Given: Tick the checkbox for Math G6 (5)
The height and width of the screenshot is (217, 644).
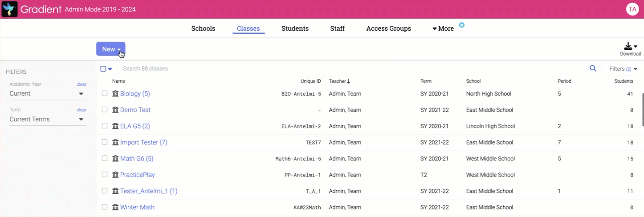Looking at the screenshot, I should [105, 158].
